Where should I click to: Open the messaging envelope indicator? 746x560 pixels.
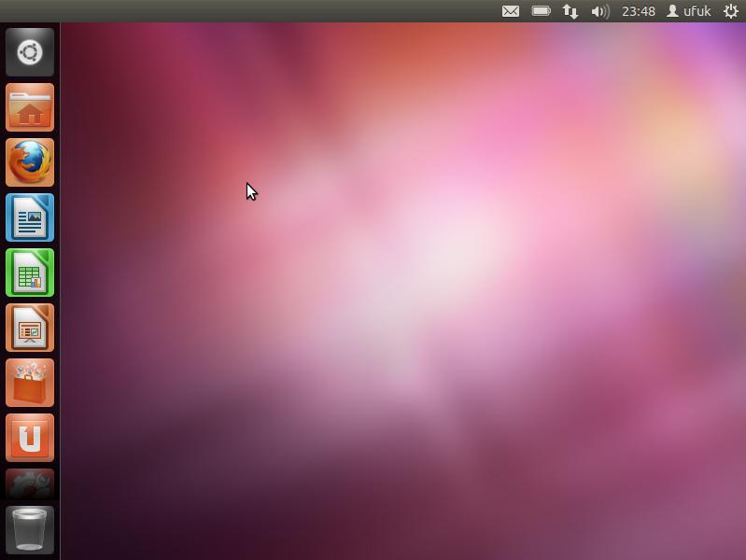point(511,11)
